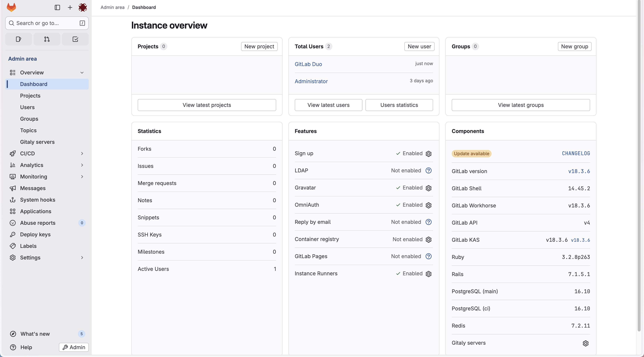Click the GitLab Pages help icon
The height and width of the screenshot is (357, 644).
428,256
